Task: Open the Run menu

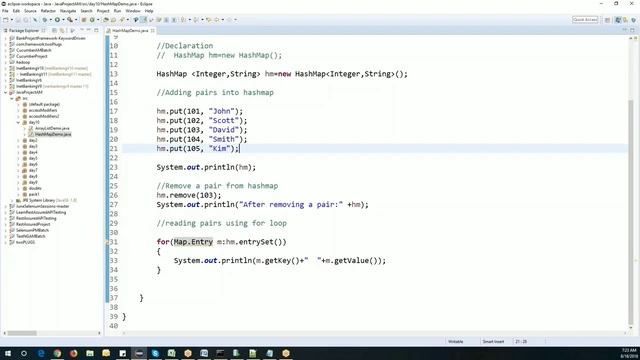Action: pos(118,11)
